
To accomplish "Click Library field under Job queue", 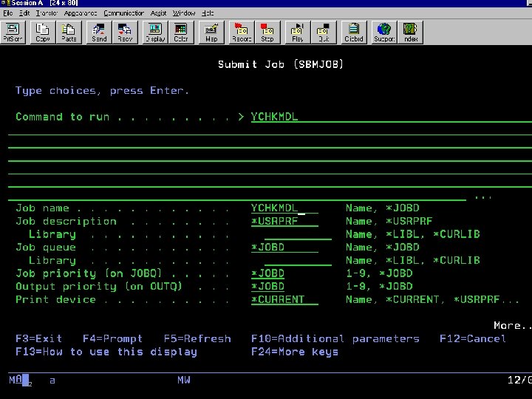I will [298, 261].
